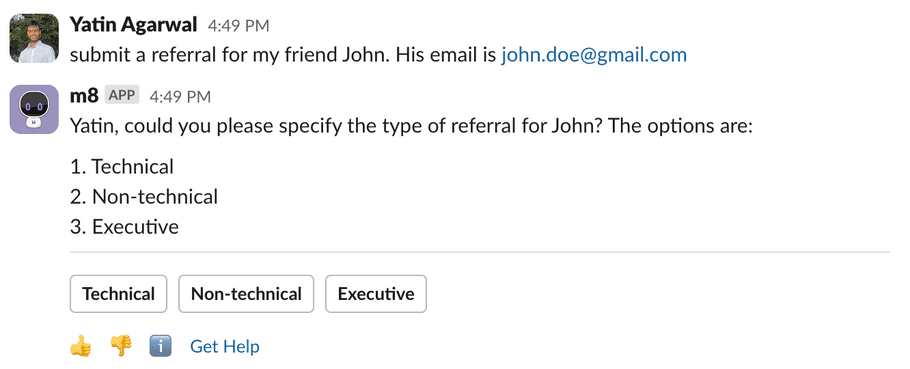Open the Get Help link
The width and height of the screenshot is (910, 369).
[x=225, y=347]
